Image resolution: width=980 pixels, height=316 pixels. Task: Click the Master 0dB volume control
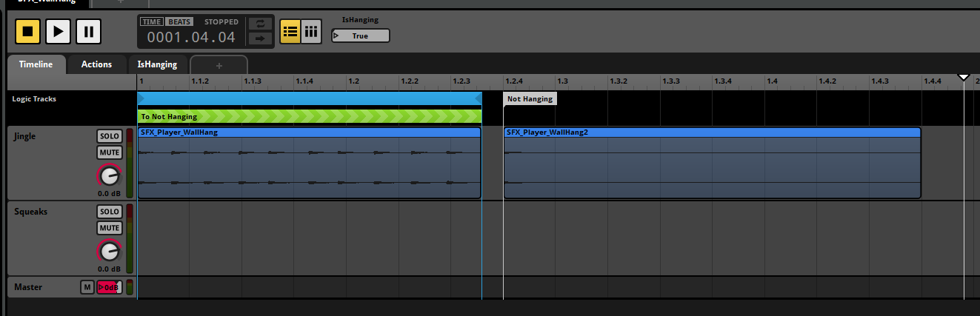click(x=108, y=287)
